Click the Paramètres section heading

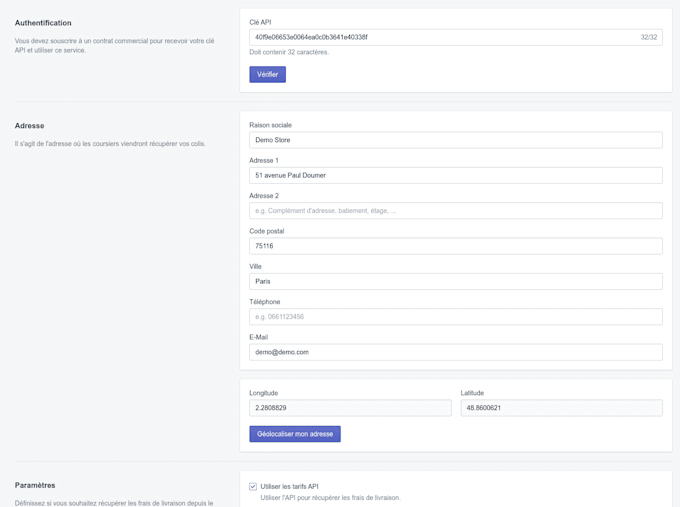coord(35,486)
